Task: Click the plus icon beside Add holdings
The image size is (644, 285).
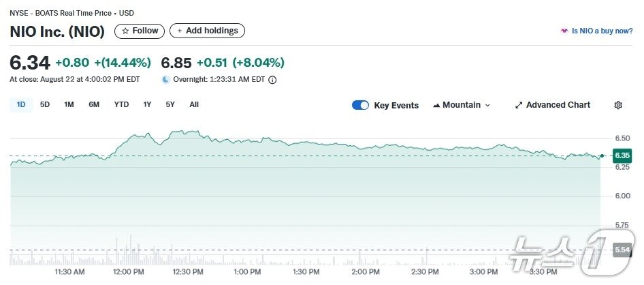Action: pos(180,31)
